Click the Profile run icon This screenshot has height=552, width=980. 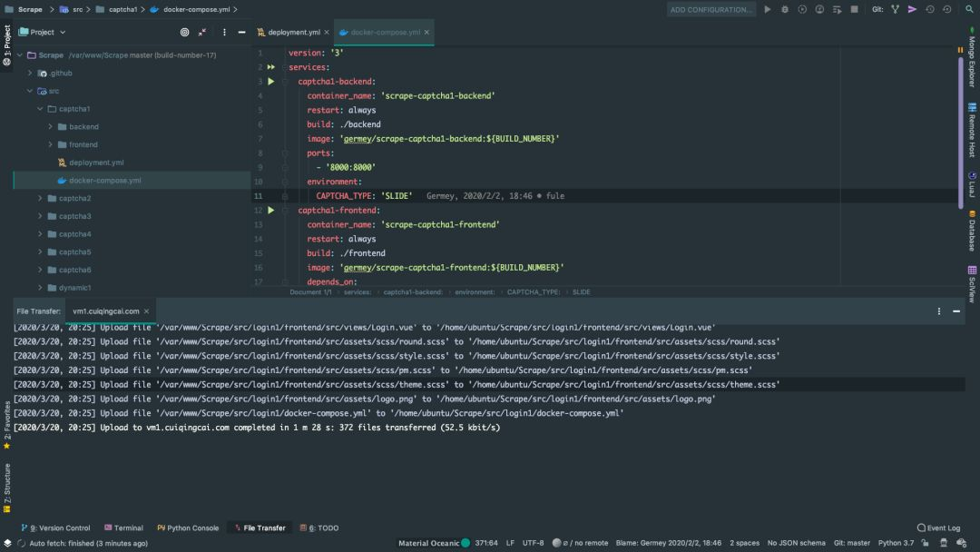point(819,9)
